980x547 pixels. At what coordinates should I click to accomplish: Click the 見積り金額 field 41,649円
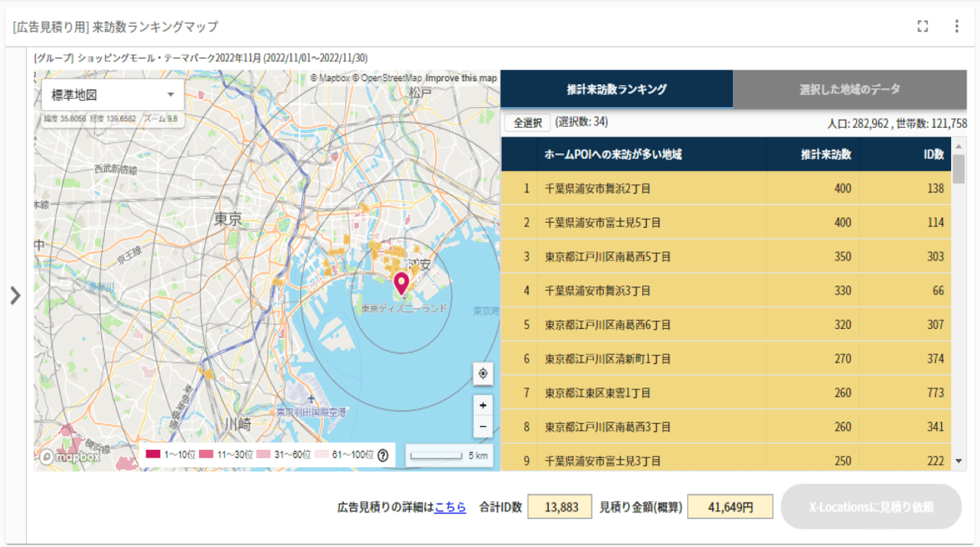(x=730, y=506)
